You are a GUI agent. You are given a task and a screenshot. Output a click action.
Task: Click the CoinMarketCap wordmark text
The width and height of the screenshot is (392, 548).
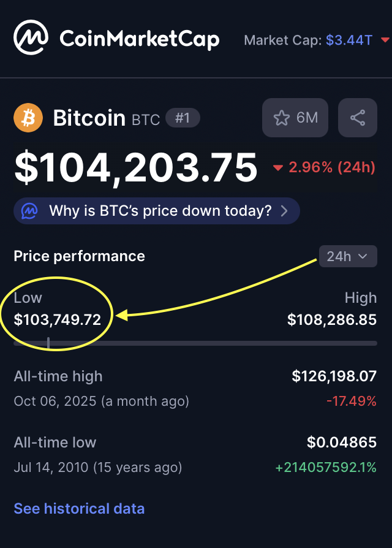click(x=139, y=40)
